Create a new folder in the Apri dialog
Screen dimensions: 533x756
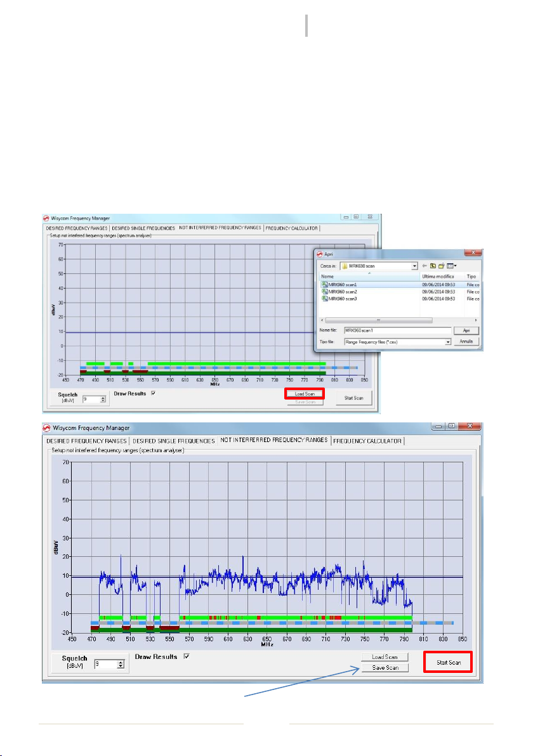(441, 266)
